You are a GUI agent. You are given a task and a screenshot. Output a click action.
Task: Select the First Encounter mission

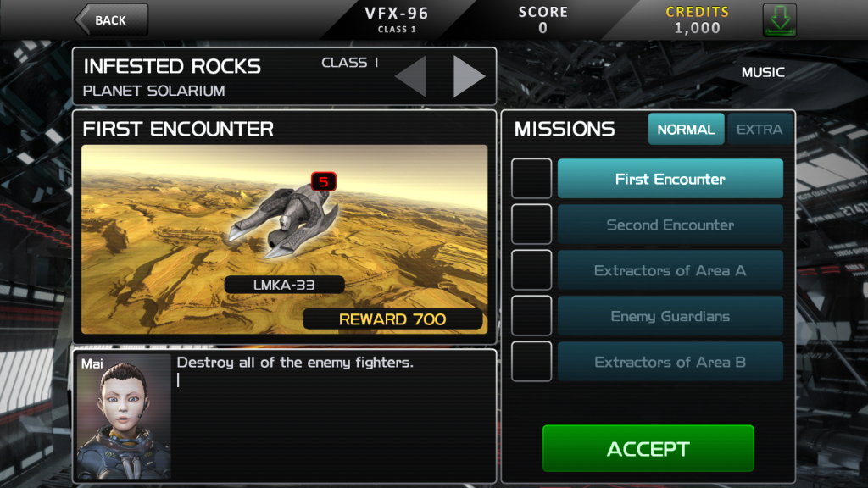(670, 179)
